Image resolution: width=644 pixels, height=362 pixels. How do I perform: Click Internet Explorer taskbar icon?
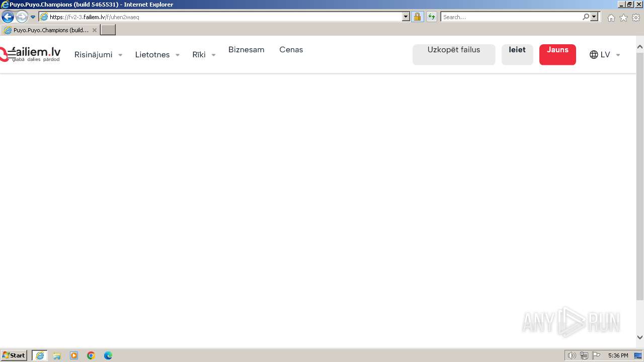click(x=40, y=355)
